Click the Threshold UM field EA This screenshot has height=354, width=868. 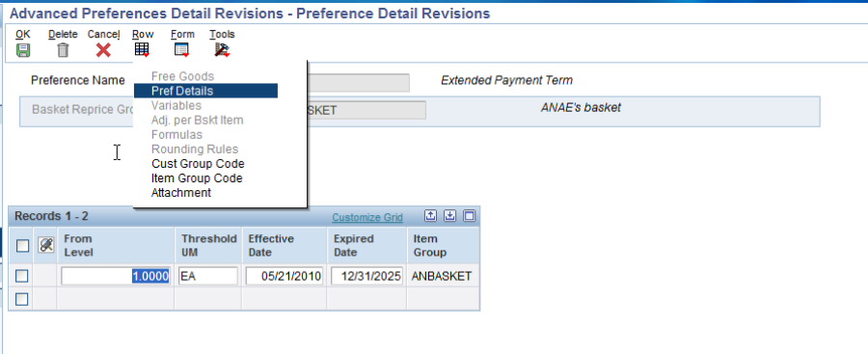(208, 276)
